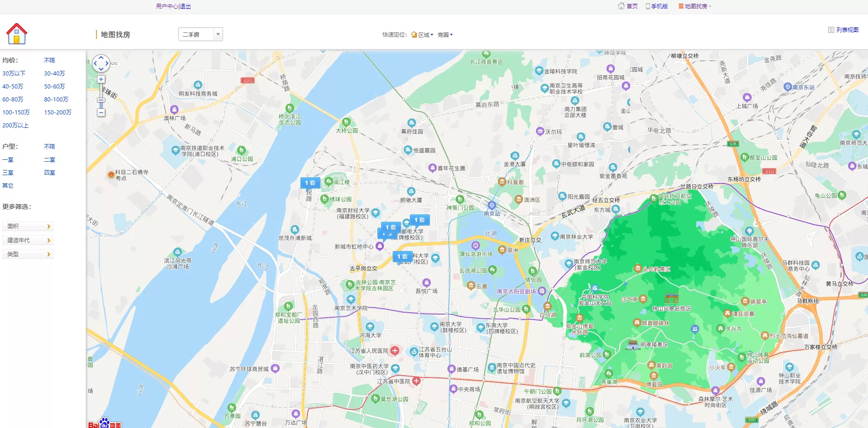The height and width of the screenshot is (428, 868).
Task: Go to 首页 in top navigation
Action: (632, 6)
